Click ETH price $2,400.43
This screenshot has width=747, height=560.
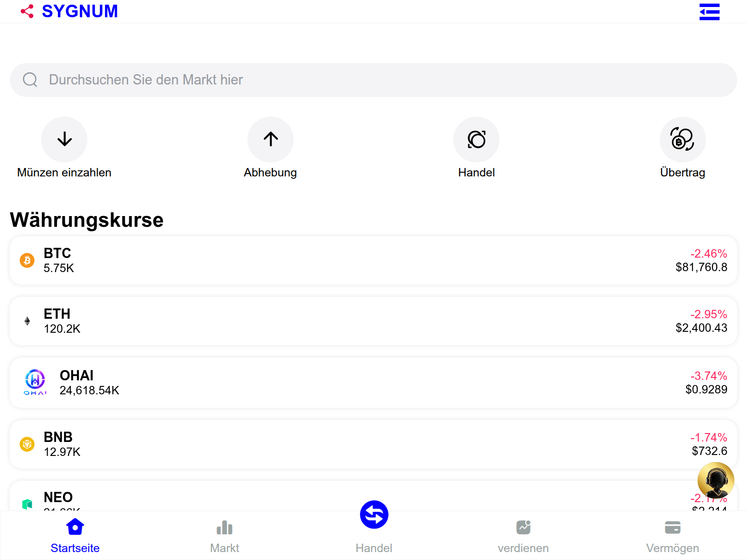click(x=701, y=328)
